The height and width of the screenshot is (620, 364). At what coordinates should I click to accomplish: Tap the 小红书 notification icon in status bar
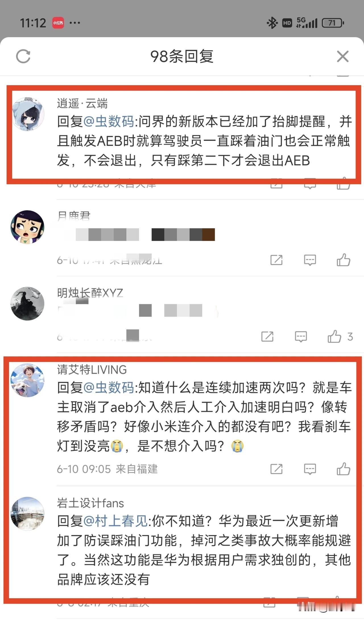point(58,23)
